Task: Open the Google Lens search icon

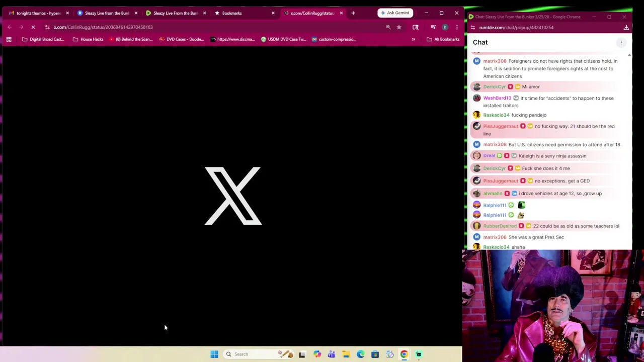Action: 416,27
